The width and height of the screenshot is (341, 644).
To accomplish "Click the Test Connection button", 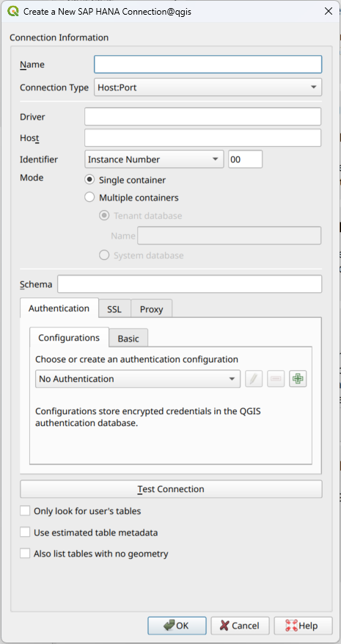I will tap(171, 489).
